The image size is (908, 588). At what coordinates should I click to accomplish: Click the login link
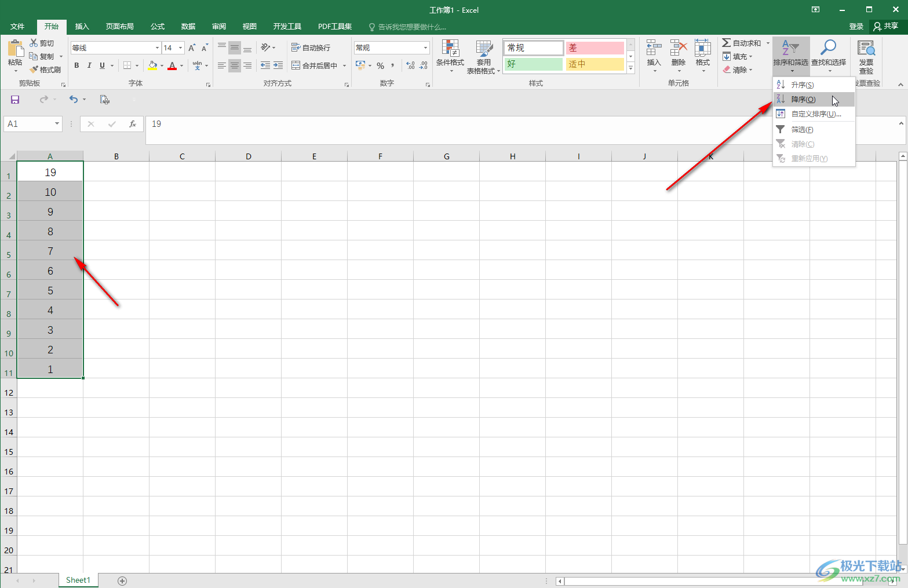[x=856, y=27]
